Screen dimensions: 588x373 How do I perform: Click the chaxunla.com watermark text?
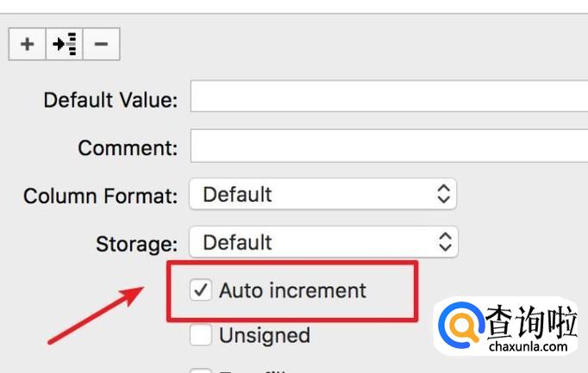[x=528, y=347]
